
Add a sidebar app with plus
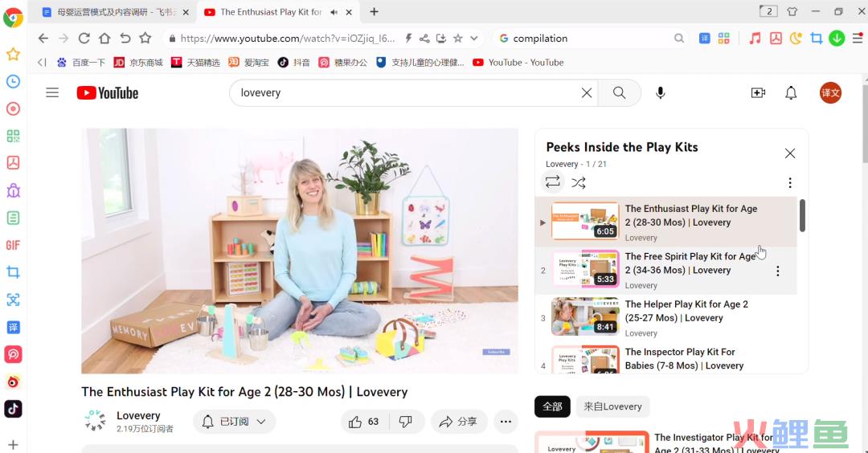point(14,445)
